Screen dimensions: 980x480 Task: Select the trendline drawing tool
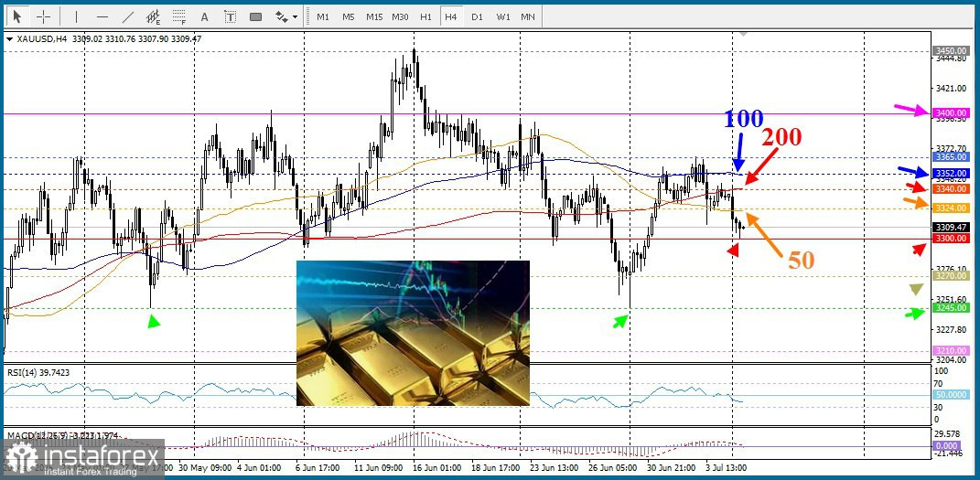(128, 16)
